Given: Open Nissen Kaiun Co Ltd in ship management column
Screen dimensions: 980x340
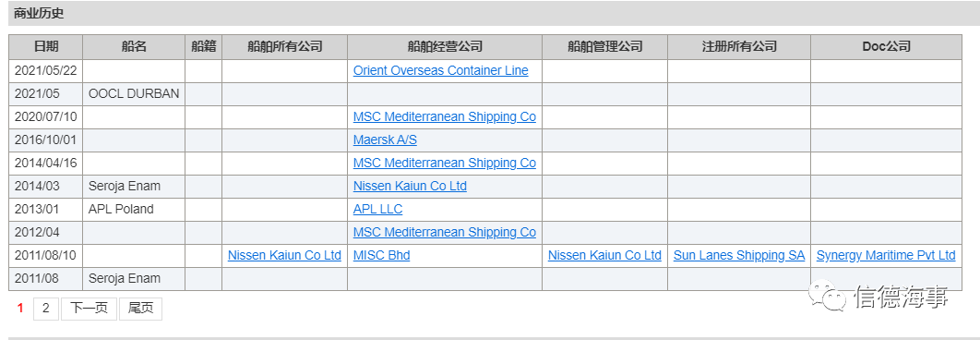Looking at the screenshot, I should tap(604, 256).
